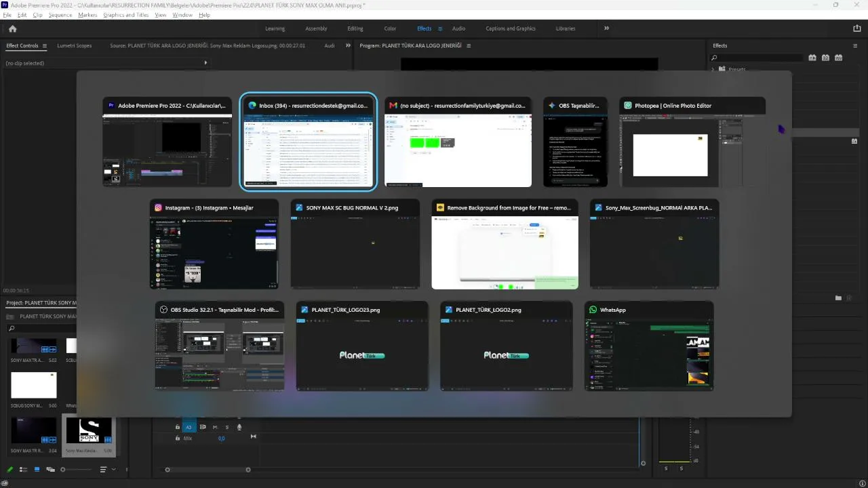Viewport: 868px width, 488px height.
Task: Open the Markers menu
Action: 87,15
